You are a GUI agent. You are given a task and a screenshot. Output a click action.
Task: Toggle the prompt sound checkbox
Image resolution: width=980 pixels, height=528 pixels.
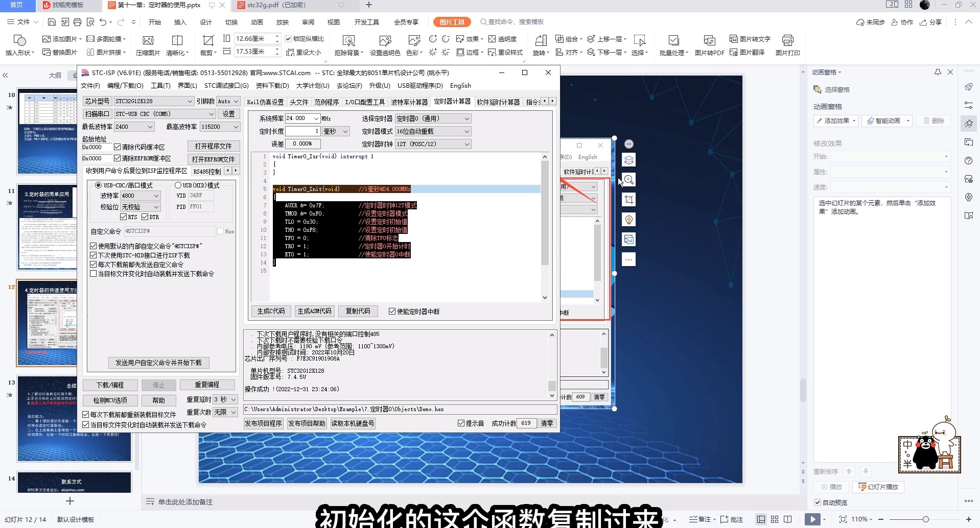point(461,423)
